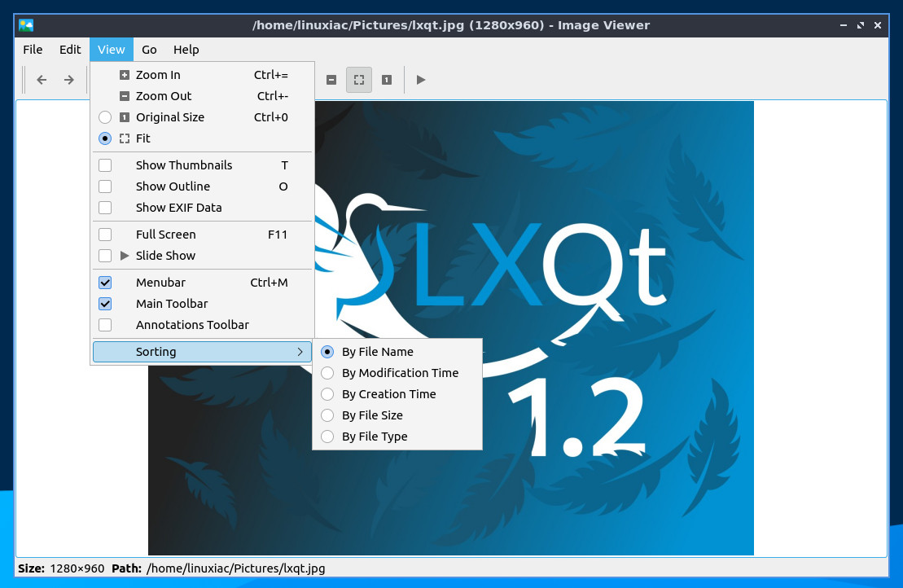Click the Size 1280×960 status text
903x588 pixels.
point(61,568)
